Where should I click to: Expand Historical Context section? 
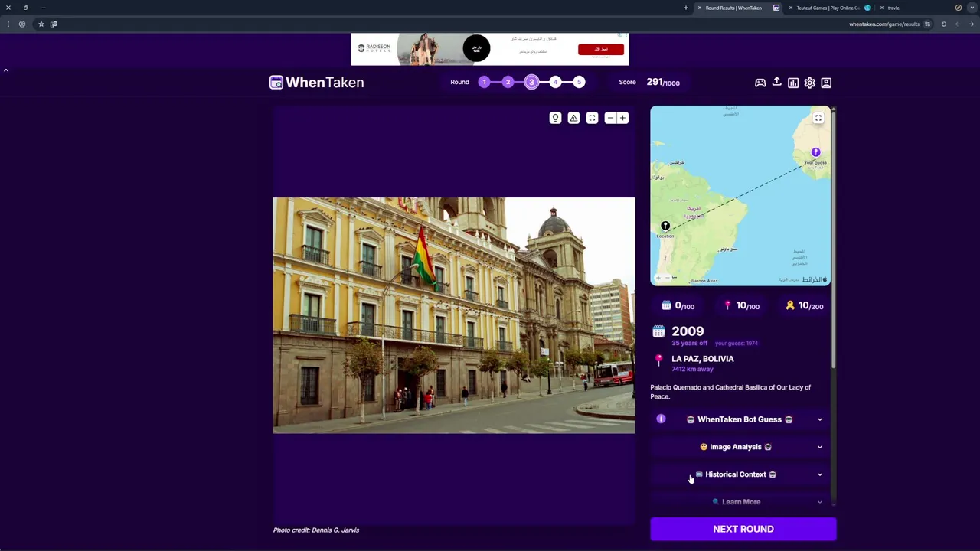tap(740, 474)
